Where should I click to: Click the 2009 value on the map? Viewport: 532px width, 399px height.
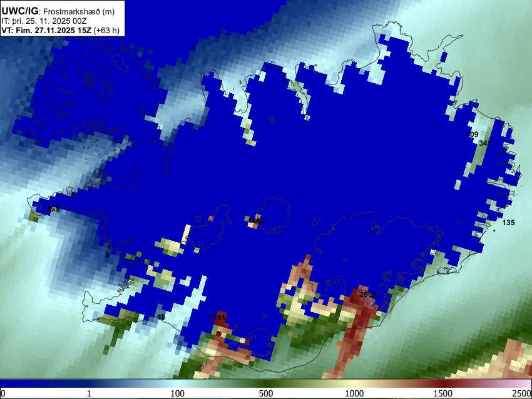[x=368, y=295]
